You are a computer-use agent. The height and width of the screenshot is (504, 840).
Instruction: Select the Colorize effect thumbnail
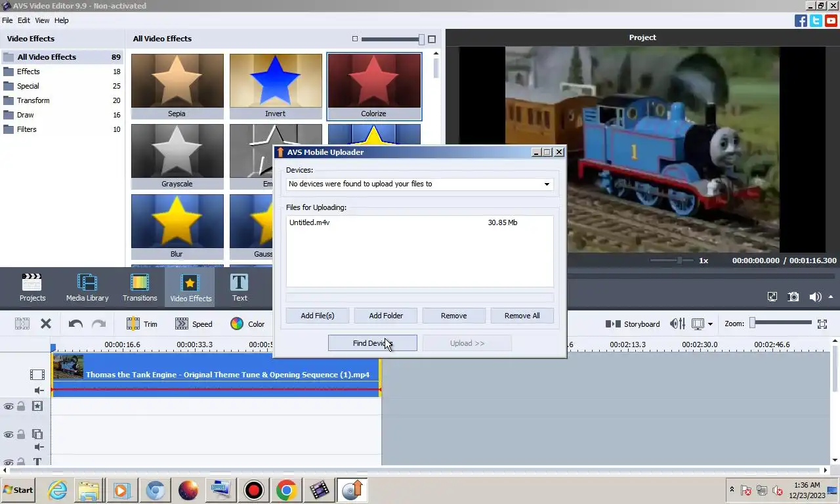click(374, 87)
